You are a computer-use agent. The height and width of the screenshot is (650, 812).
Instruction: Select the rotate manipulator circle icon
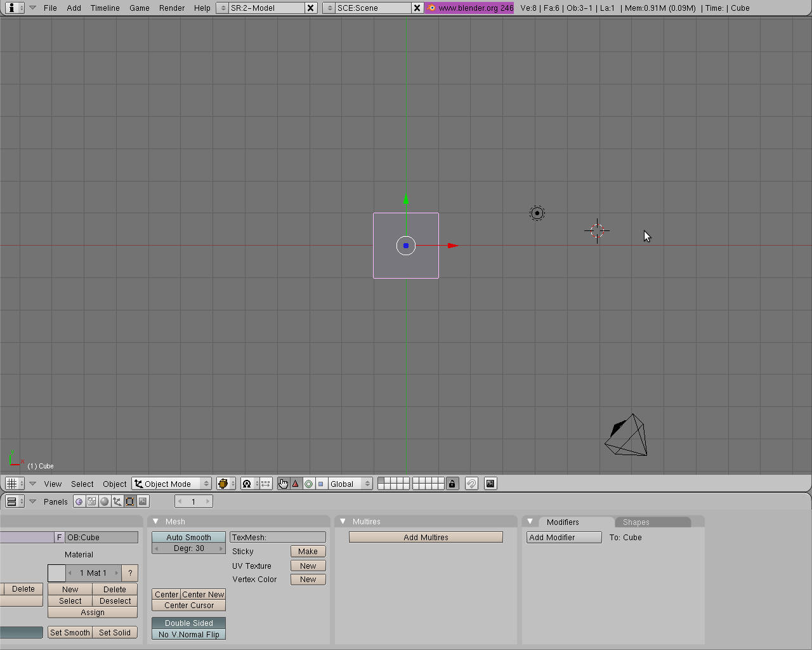click(x=308, y=484)
